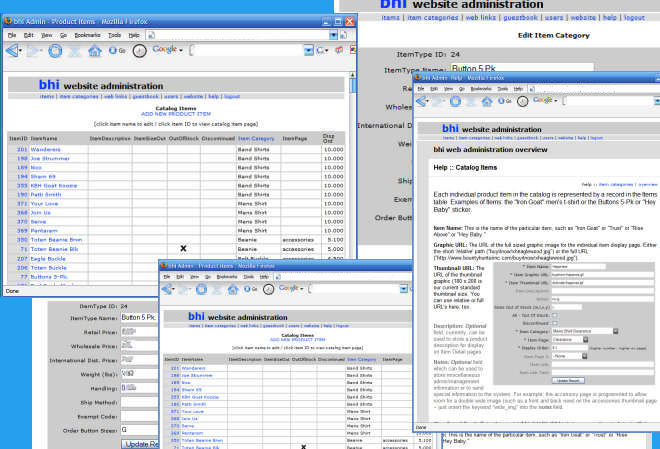This screenshot has height=449, width=660.
Task: Open Tools menu in top-left Product Items window
Action: tap(114, 35)
